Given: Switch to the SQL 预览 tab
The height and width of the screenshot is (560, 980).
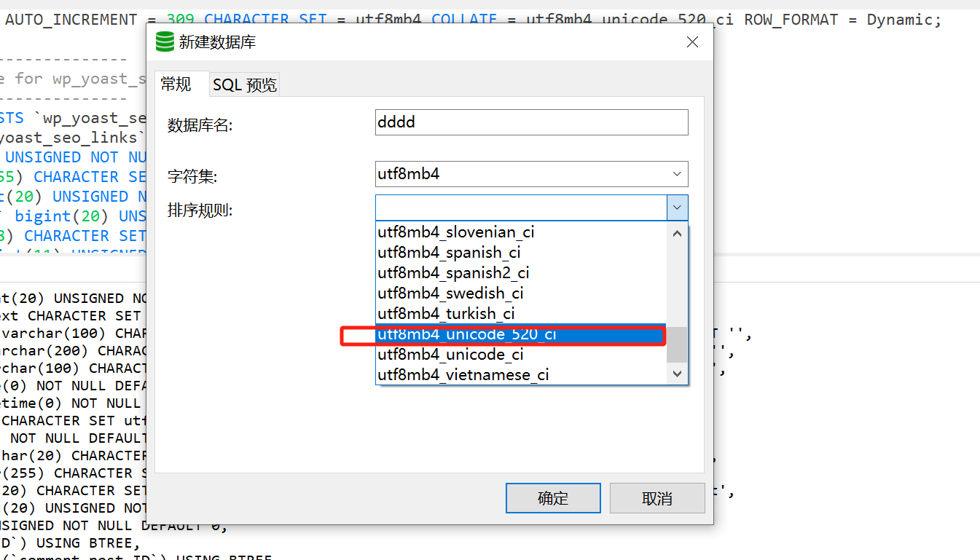Looking at the screenshot, I should click(x=244, y=84).
